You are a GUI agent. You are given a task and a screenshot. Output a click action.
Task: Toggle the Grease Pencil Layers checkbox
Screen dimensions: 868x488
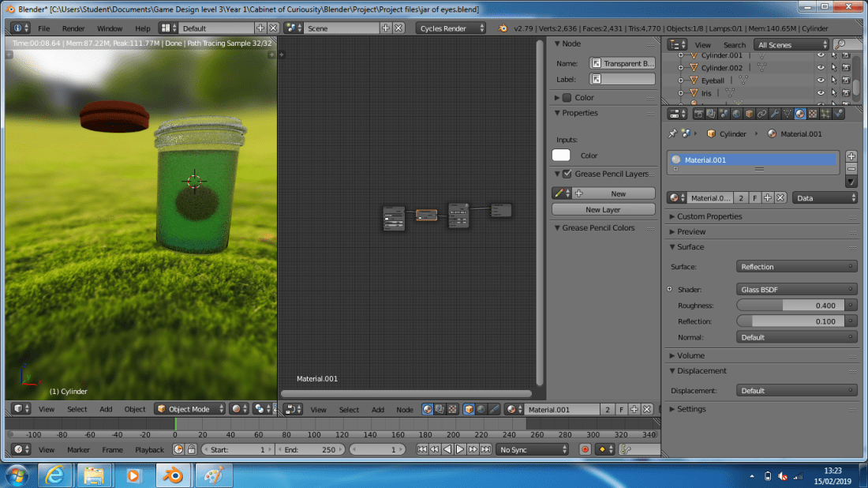tap(567, 174)
